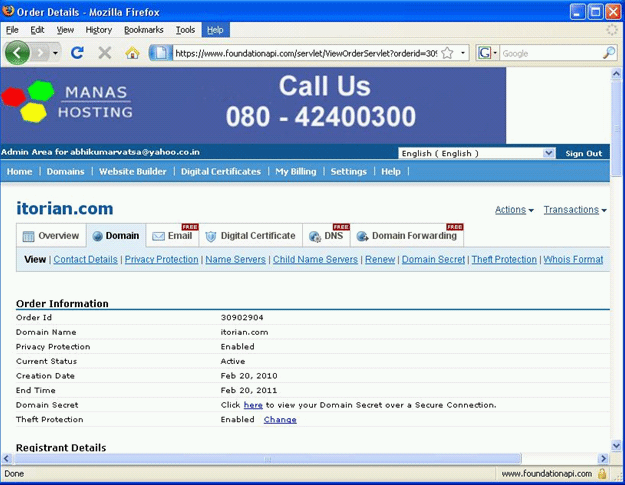Go to the Firefox home page icon
This screenshot has height=485, width=625.
pos(132,53)
